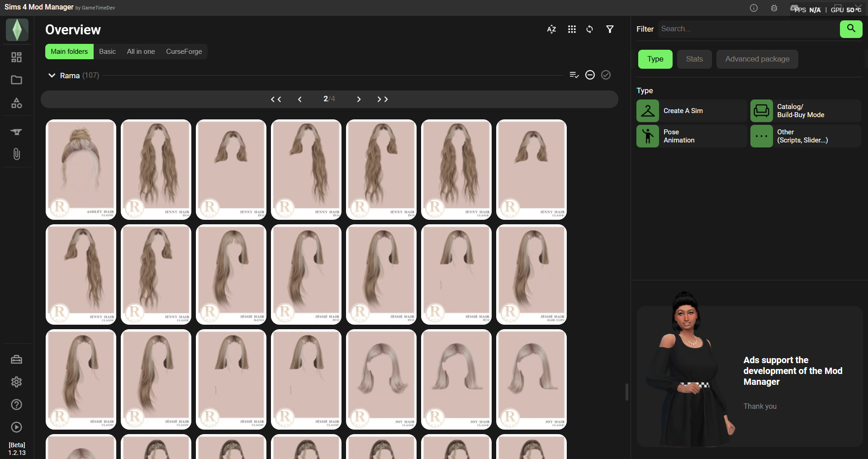This screenshot has width=868, height=459.
Task: Sort mods alphabetically with the AZ icon
Action: coord(551,29)
